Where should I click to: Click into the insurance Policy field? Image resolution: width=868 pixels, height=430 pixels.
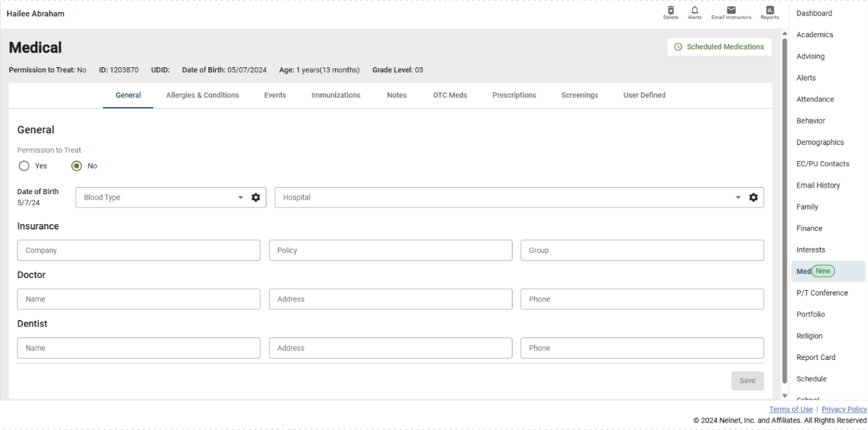click(391, 250)
